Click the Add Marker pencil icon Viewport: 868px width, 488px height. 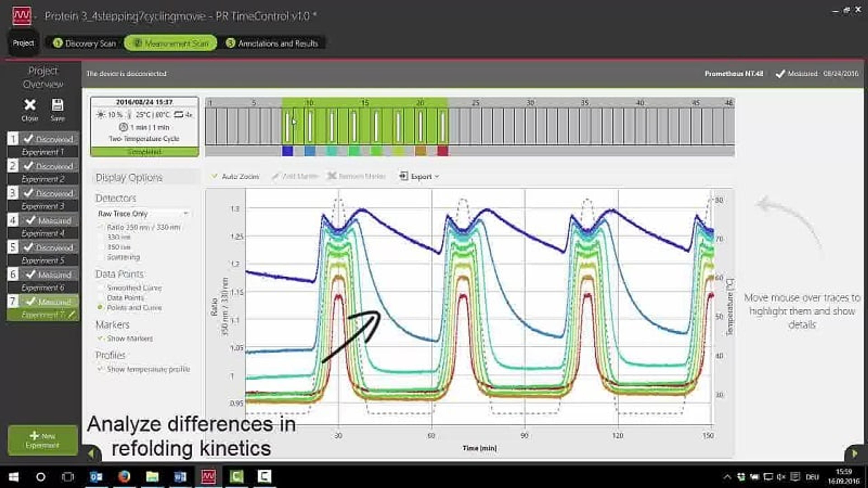[275, 176]
